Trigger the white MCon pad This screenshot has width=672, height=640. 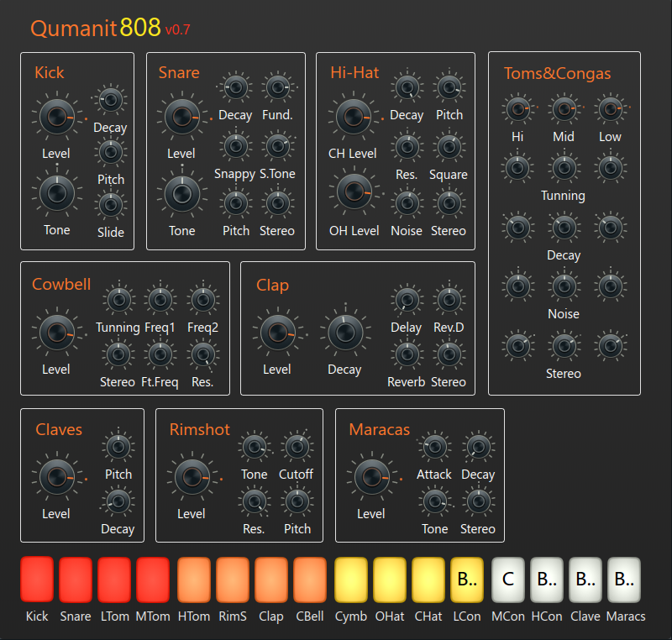click(508, 580)
